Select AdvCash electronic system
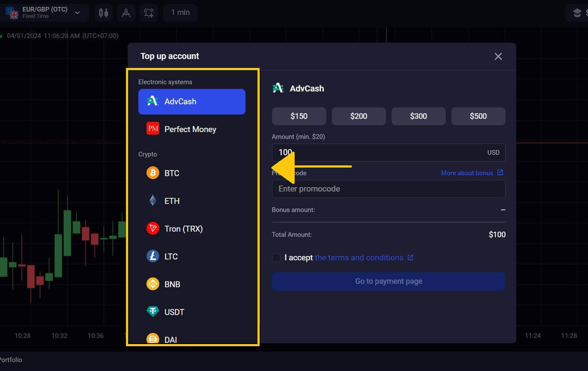This screenshot has width=588, height=371. tap(192, 102)
